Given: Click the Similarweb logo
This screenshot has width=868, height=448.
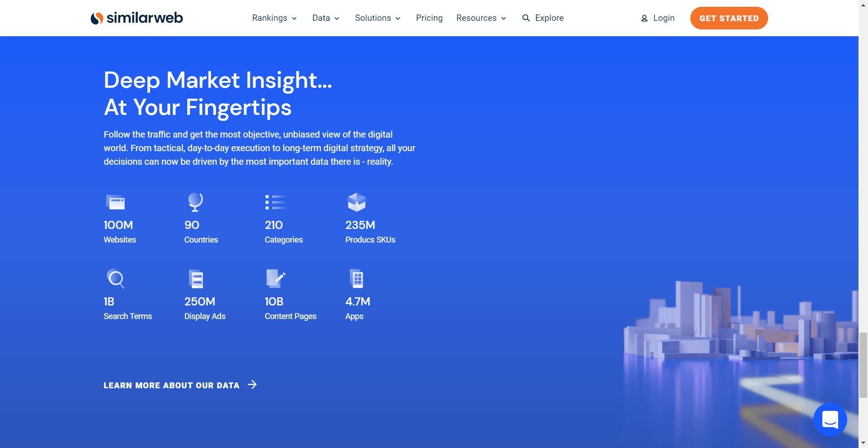Looking at the screenshot, I should [x=137, y=18].
